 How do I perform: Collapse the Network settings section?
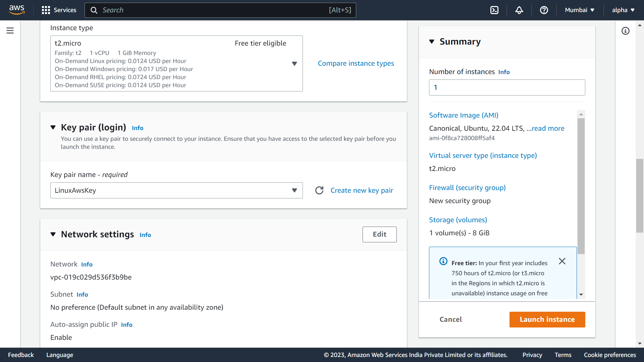pos(53,234)
